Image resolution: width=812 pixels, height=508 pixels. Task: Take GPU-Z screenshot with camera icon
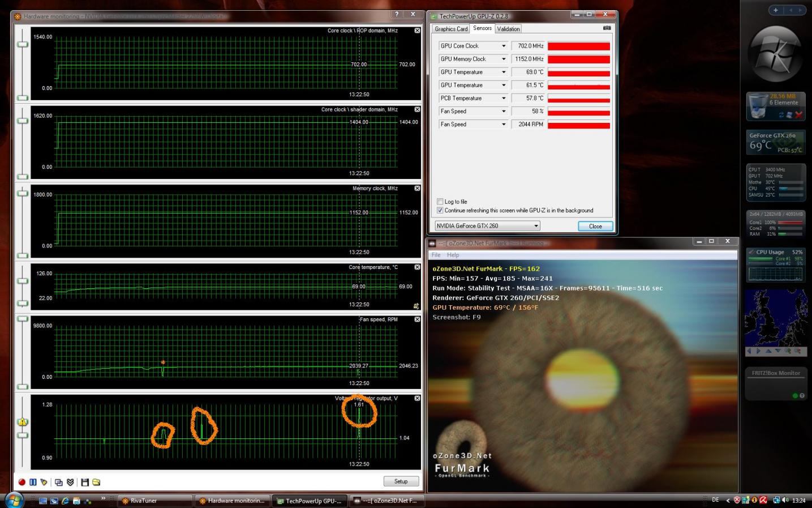point(607,28)
